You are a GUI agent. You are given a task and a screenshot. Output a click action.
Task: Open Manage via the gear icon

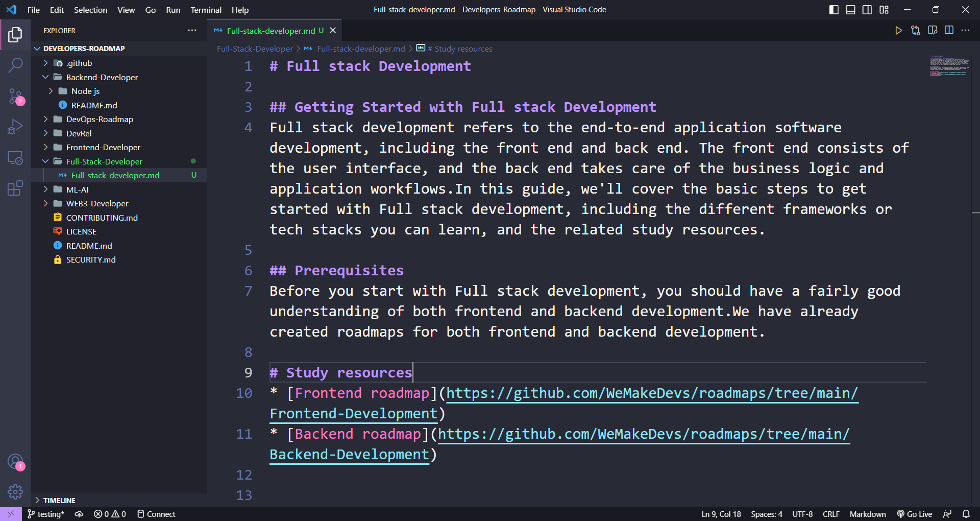click(15, 492)
